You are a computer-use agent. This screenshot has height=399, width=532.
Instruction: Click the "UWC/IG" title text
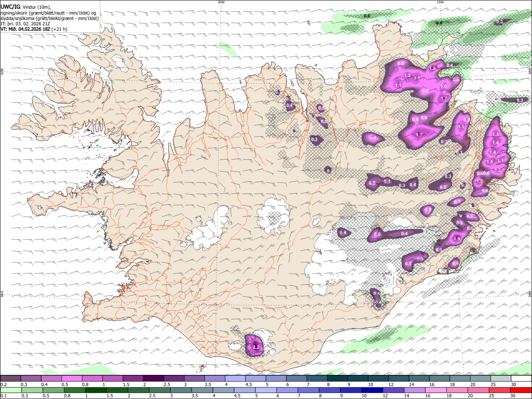[x=10, y=7]
